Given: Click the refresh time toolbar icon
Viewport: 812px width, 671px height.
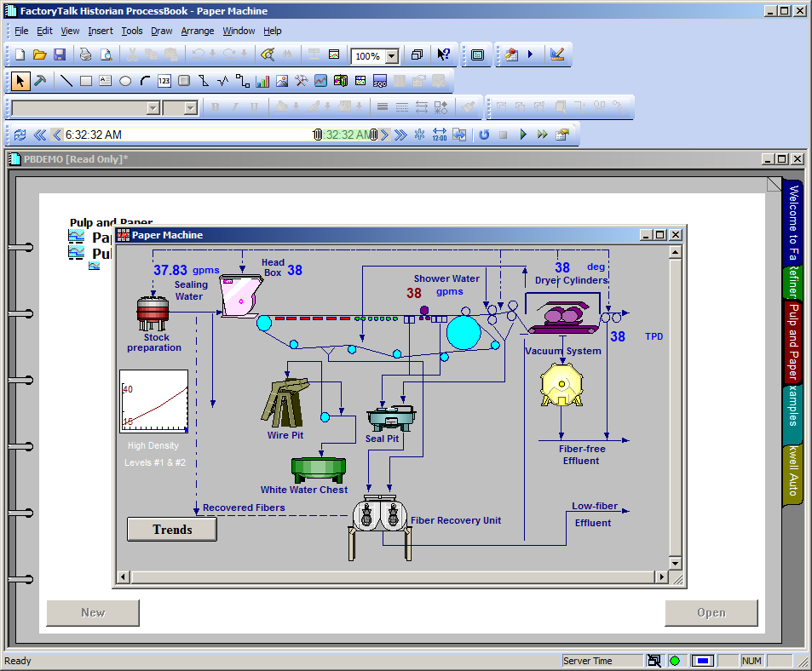Looking at the screenshot, I should point(20,135).
